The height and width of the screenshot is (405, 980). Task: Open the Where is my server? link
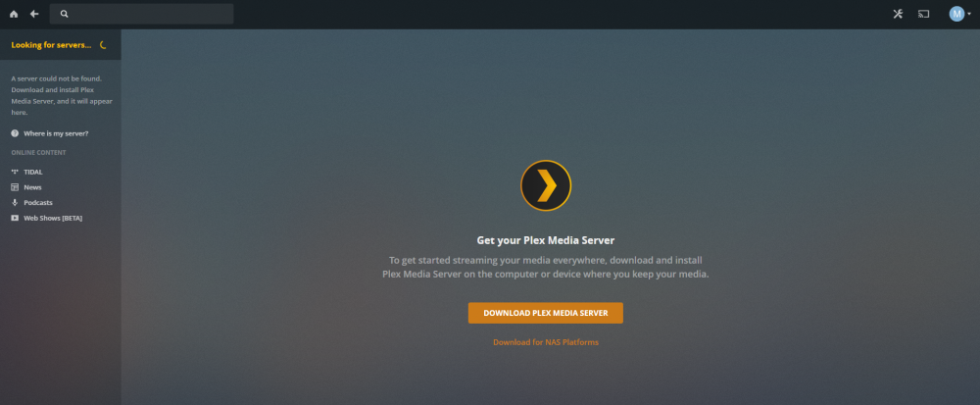(56, 133)
